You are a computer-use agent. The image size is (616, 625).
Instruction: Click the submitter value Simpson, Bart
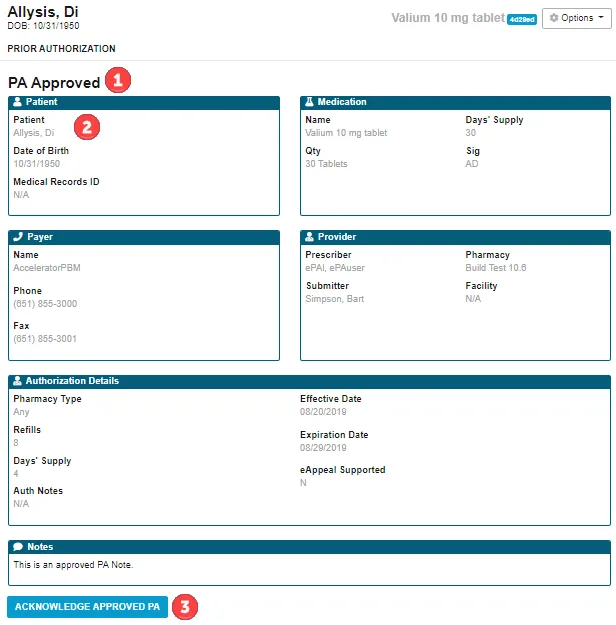tap(335, 299)
